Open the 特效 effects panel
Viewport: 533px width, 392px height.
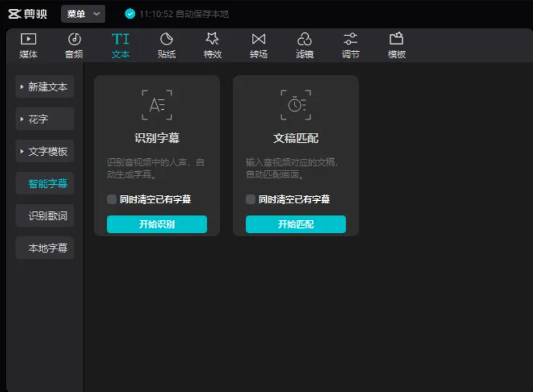[x=213, y=45]
